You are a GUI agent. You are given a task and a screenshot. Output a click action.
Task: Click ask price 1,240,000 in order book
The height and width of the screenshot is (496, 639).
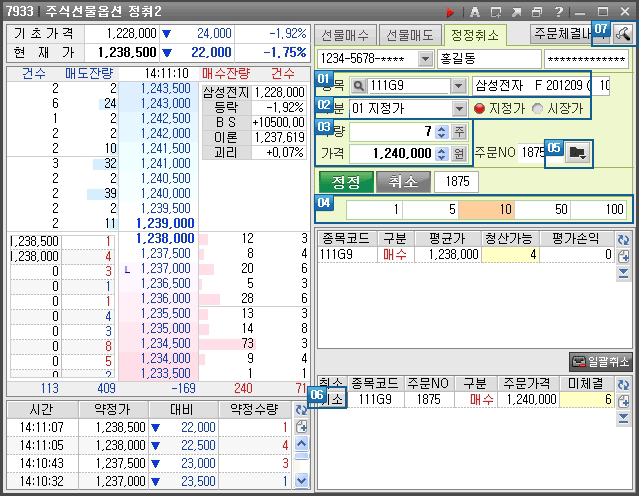pos(166,194)
